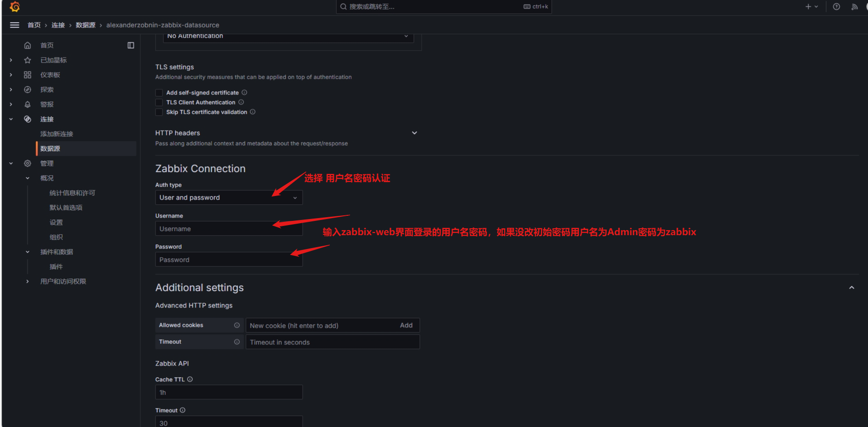
Task: Click info icon beside Skip TLS certificate validation
Action: coord(253,112)
